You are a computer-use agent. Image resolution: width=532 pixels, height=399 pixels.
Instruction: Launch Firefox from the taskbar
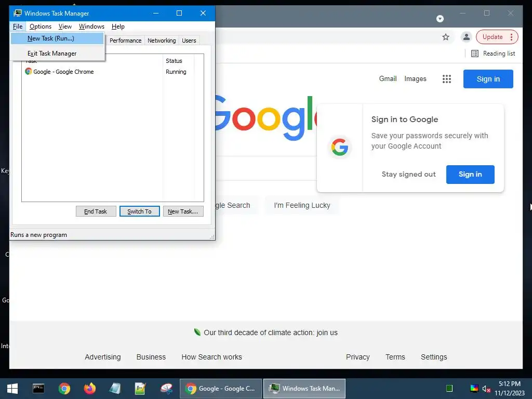(x=89, y=389)
